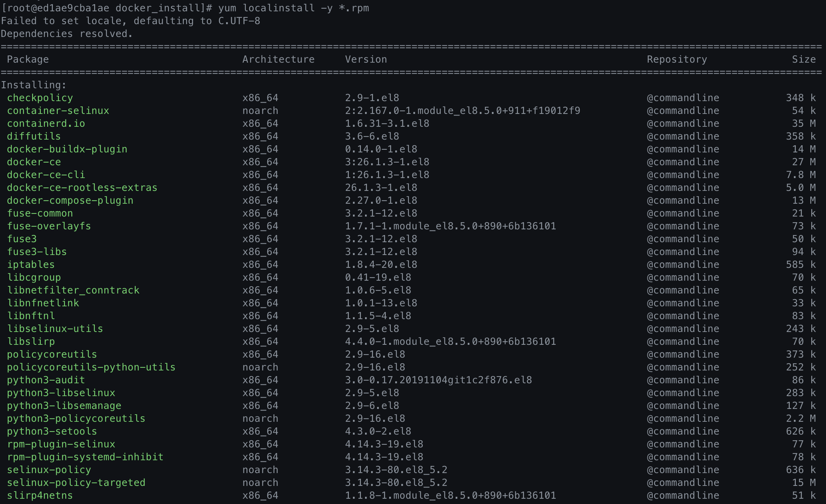Select the docker-compose-plugin entry
The width and height of the screenshot is (826, 504).
(70, 200)
